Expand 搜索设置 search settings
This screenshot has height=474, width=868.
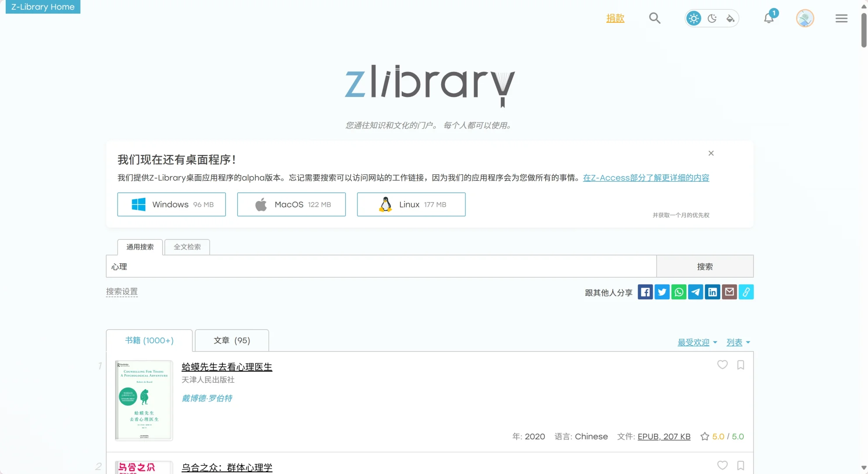tap(122, 292)
